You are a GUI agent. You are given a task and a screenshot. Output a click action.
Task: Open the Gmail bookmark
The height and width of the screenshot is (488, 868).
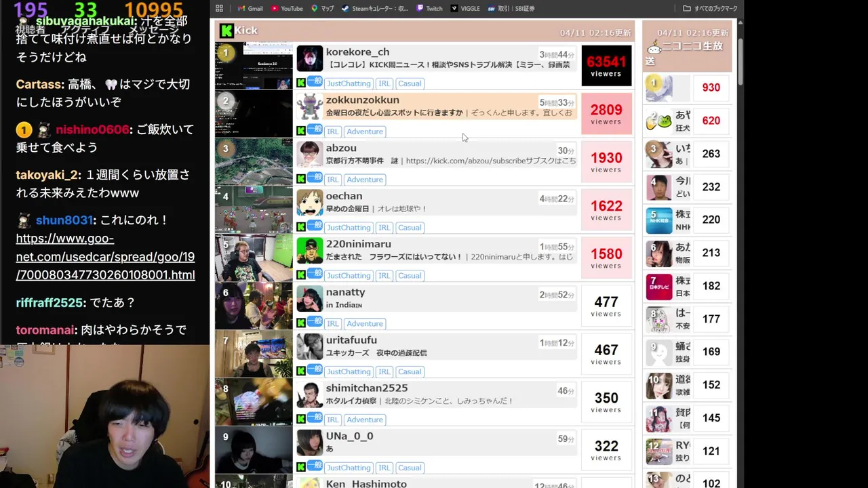click(250, 8)
